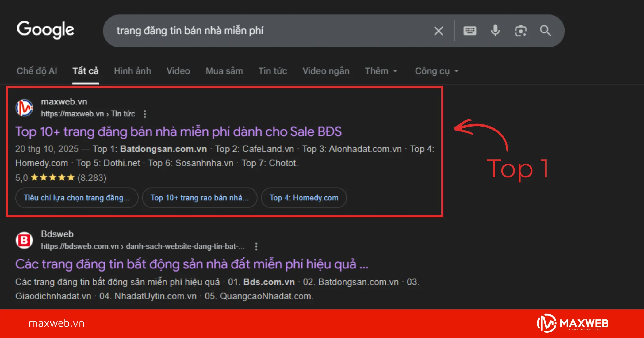
Task: Switch to the Hình ảnh tab
Action: [x=132, y=71]
